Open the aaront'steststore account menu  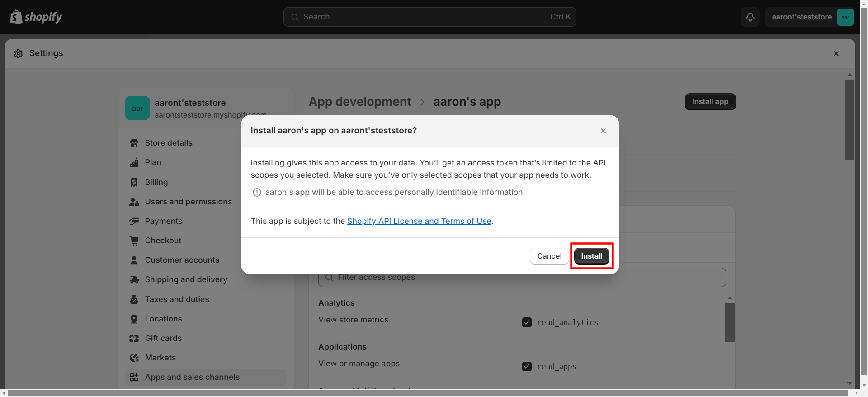pos(809,17)
